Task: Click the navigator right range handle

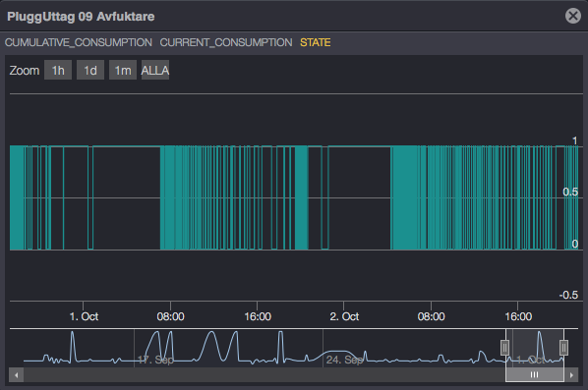Action: [563, 348]
